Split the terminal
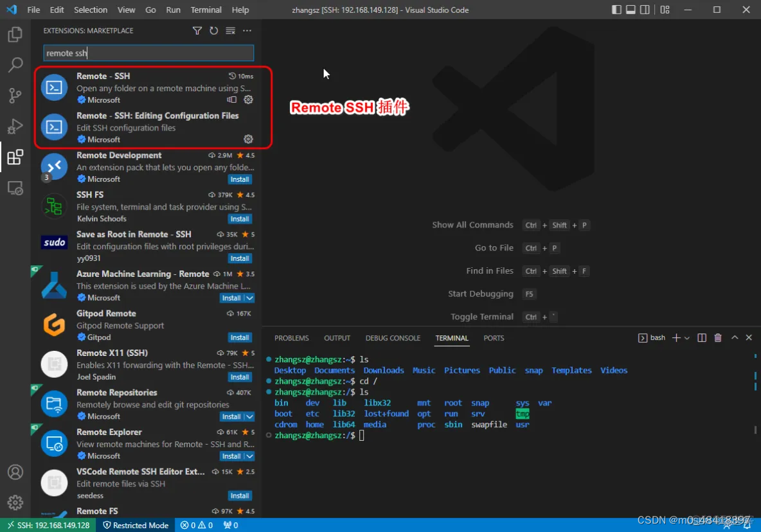761x532 pixels. click(702, 337)
